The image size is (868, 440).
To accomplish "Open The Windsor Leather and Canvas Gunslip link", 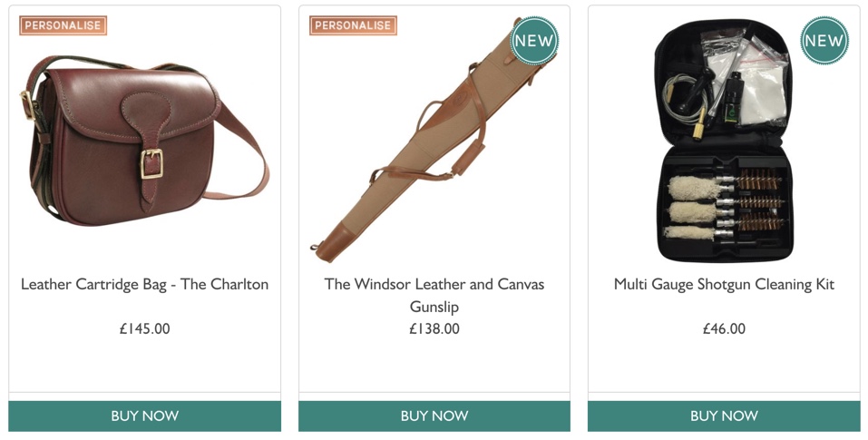I will [x=434, y=295].
